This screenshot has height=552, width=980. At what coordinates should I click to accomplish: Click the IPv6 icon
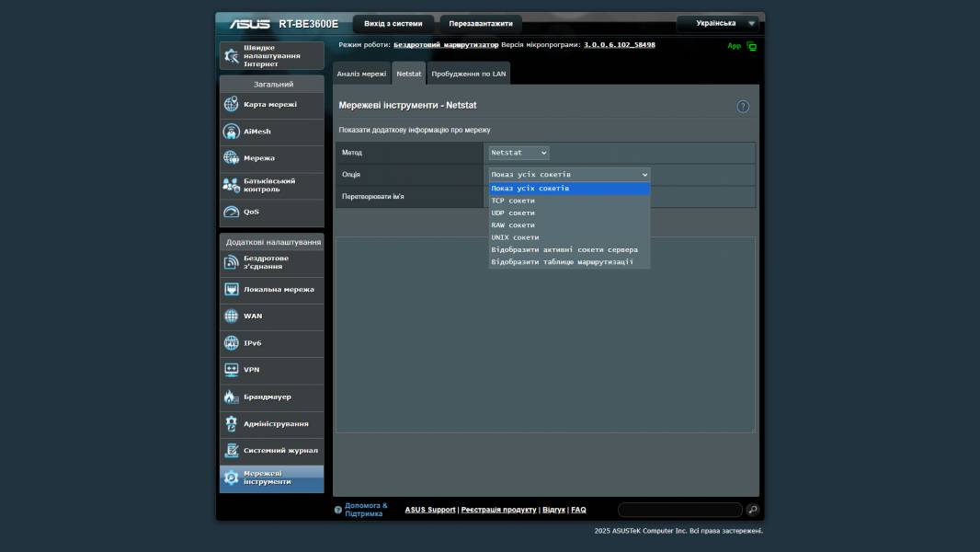click(232, 342)
